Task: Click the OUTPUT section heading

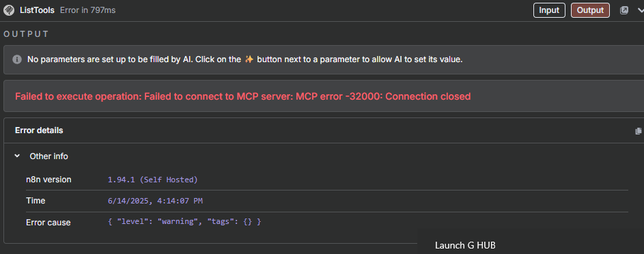Action: pos(26,34)
